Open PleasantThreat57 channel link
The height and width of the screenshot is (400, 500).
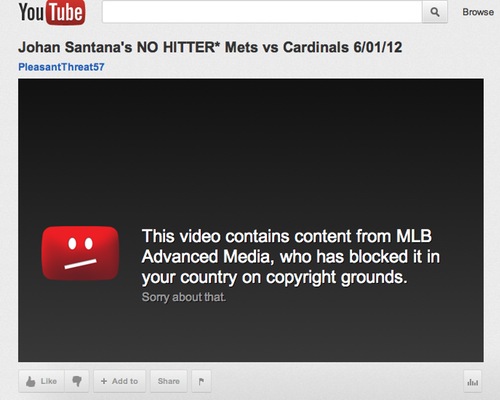61,67
